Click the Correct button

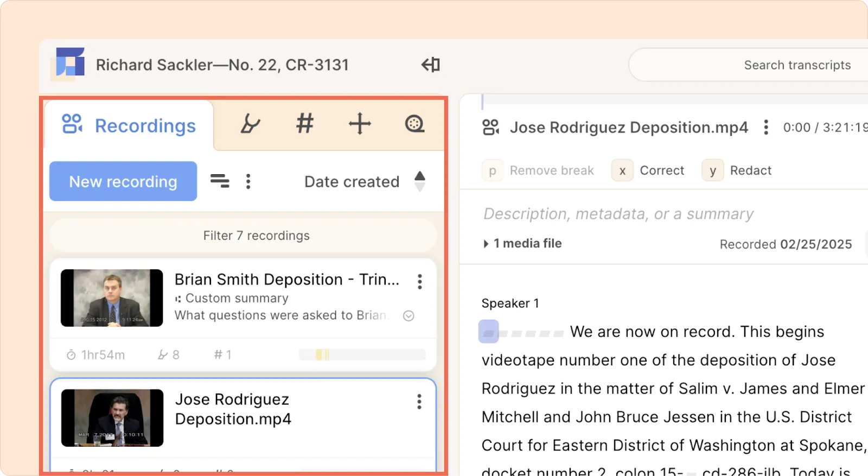(x=648, y=170)
